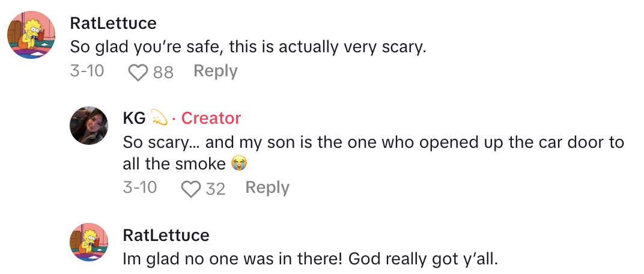644x274 pixels.
Task: Click the 32 like count number
Action: pos(215,189)
